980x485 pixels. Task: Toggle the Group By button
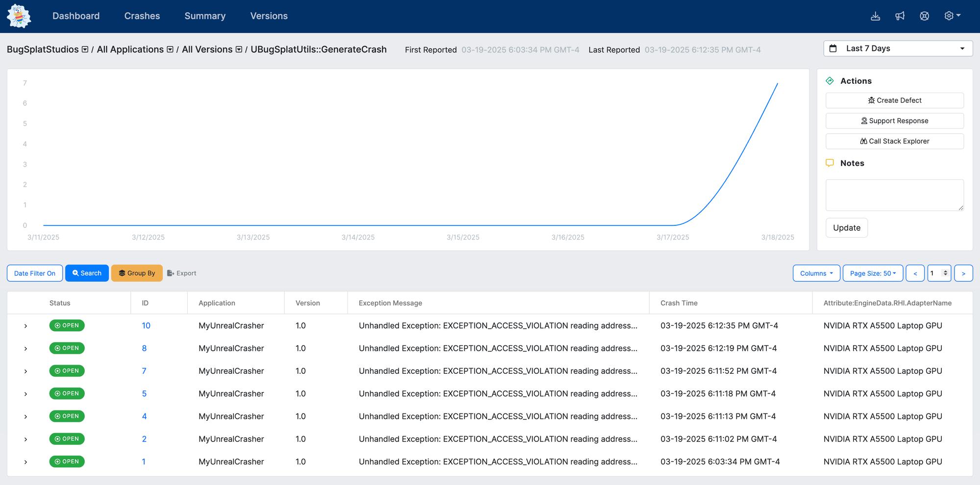click(137, 273)
